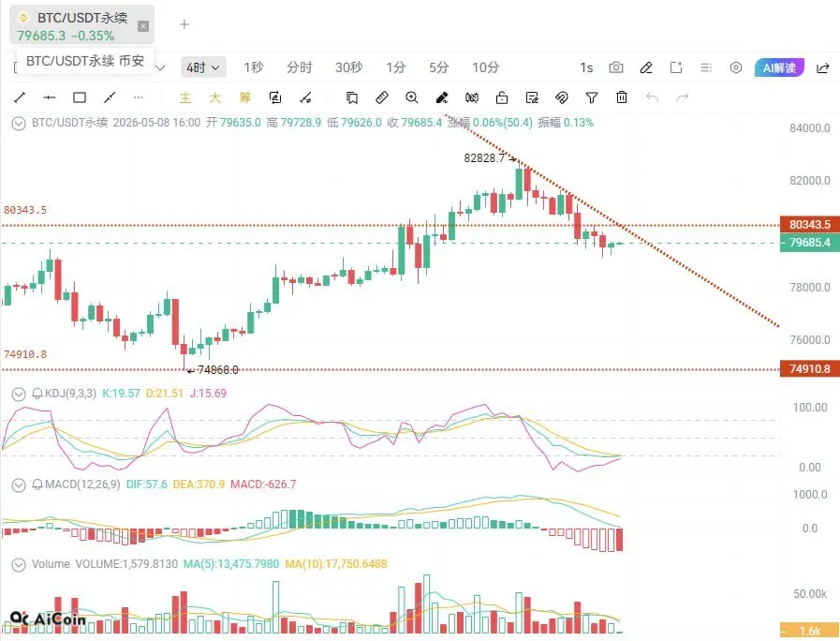Click the 1s refresh interval button

tap(586, 67)
